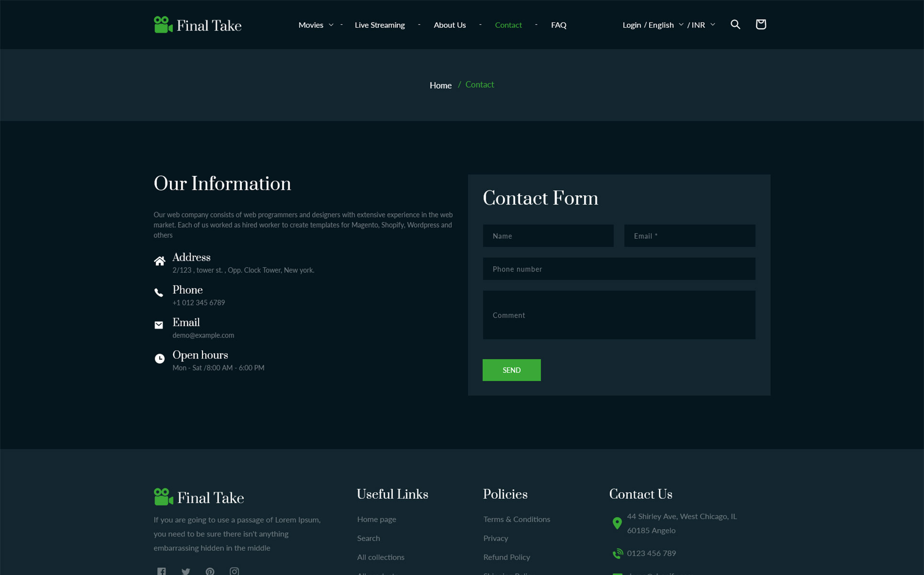Viewport: 924px width, 575px height.
Task: Click the green map pin icon in footer
Action: (x=617, y=523)
